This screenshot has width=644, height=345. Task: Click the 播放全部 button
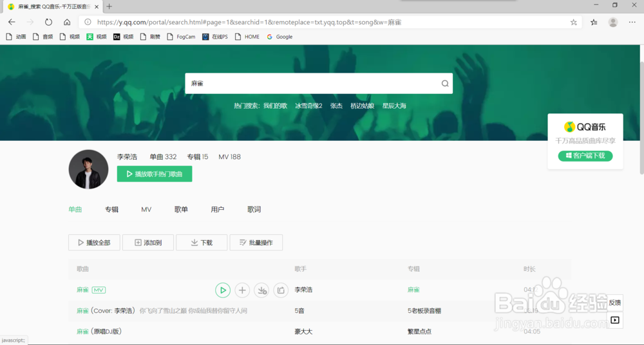[94, 242]
